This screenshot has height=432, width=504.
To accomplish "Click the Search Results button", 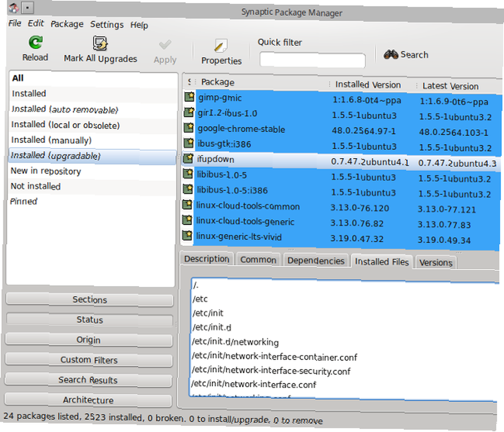I will tap(88, 380).
